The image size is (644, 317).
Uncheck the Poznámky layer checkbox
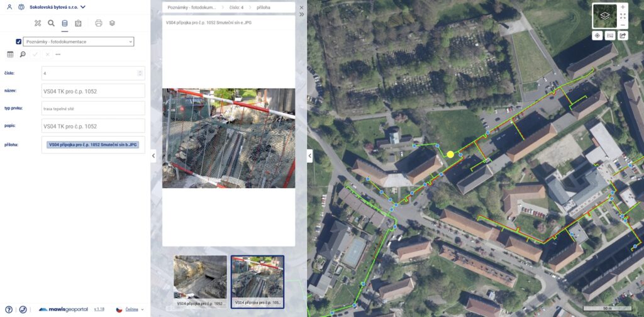tap(18, 42)
